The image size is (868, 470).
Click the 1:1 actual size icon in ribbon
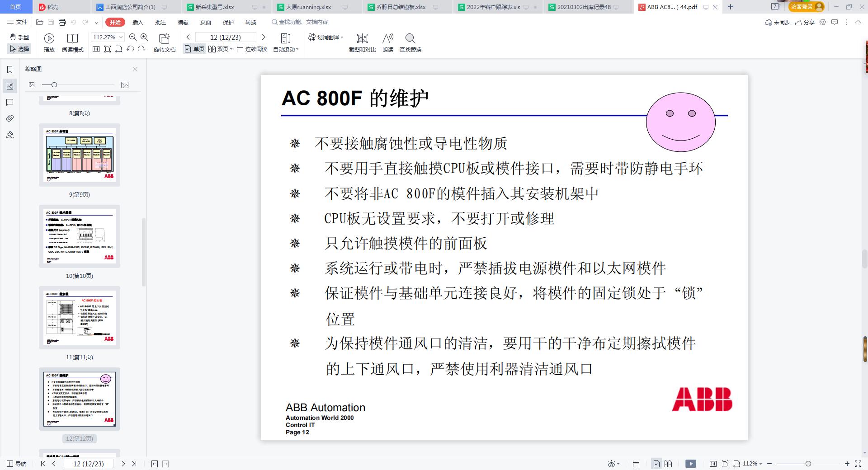[96, 49]
